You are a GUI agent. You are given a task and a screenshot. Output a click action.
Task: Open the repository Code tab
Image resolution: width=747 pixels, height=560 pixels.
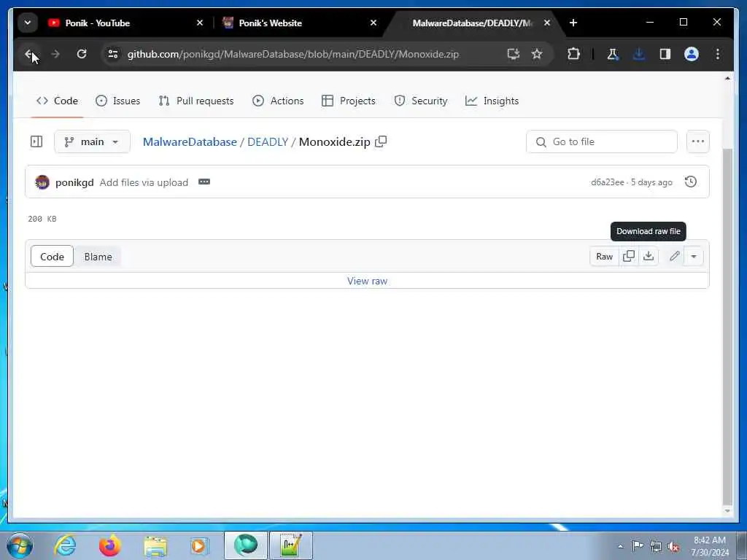57,101
